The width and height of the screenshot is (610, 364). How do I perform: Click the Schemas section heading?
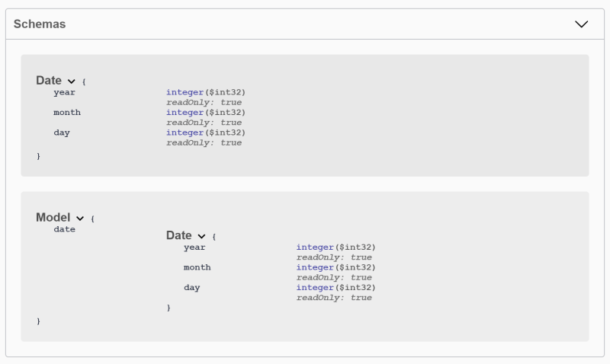[x=40, y=24]
